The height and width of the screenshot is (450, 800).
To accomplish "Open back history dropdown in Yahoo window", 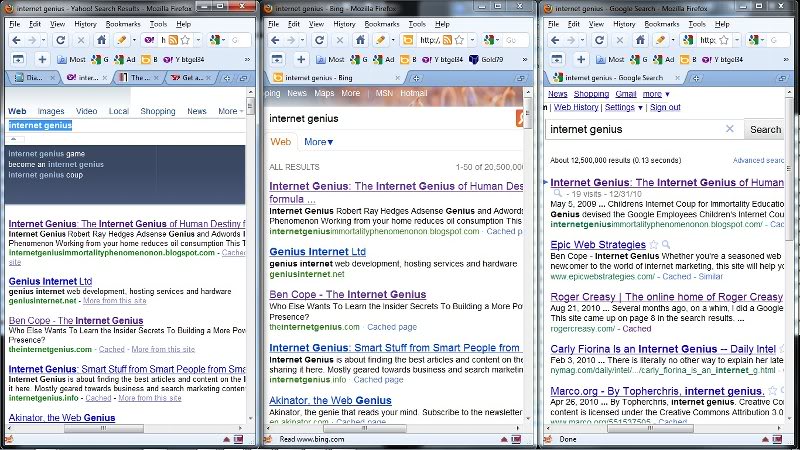I will point(44,40).
